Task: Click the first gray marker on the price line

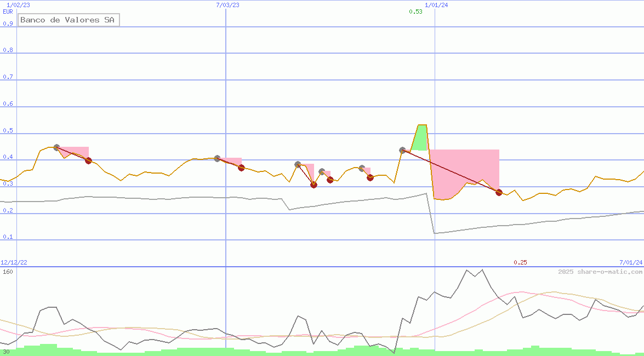Action: 56,147
